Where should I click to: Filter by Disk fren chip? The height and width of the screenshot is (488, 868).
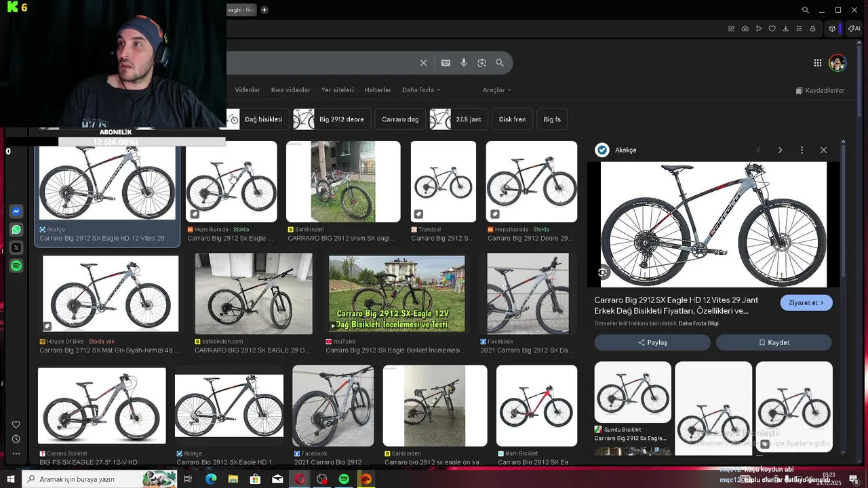(x=512, y=119)
